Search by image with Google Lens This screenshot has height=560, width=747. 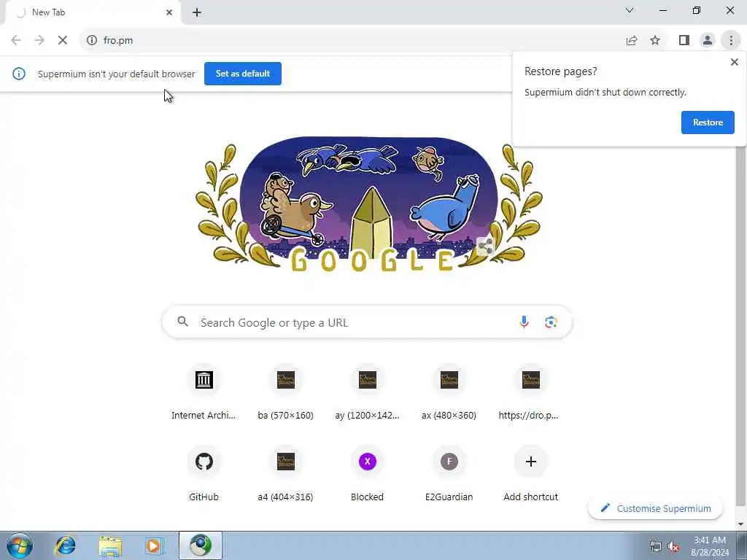coord(551,322)
